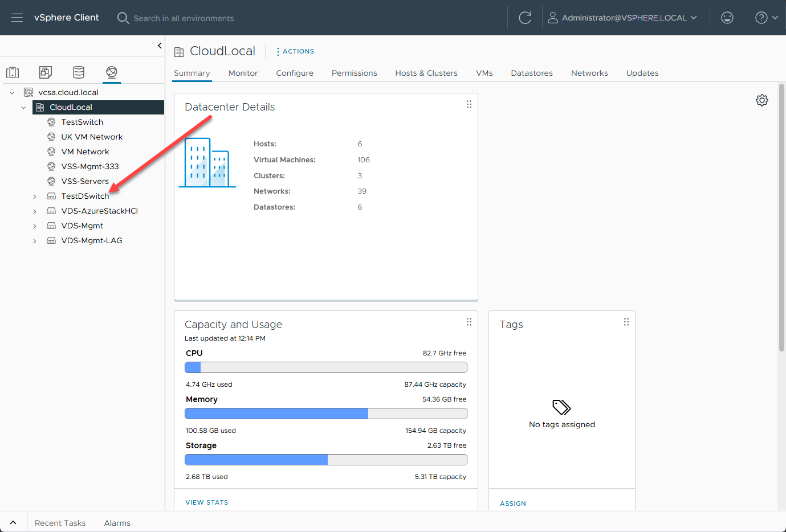Switch to the Configure tab
Screen dimensions: 786x532
(x=295, y=73)
